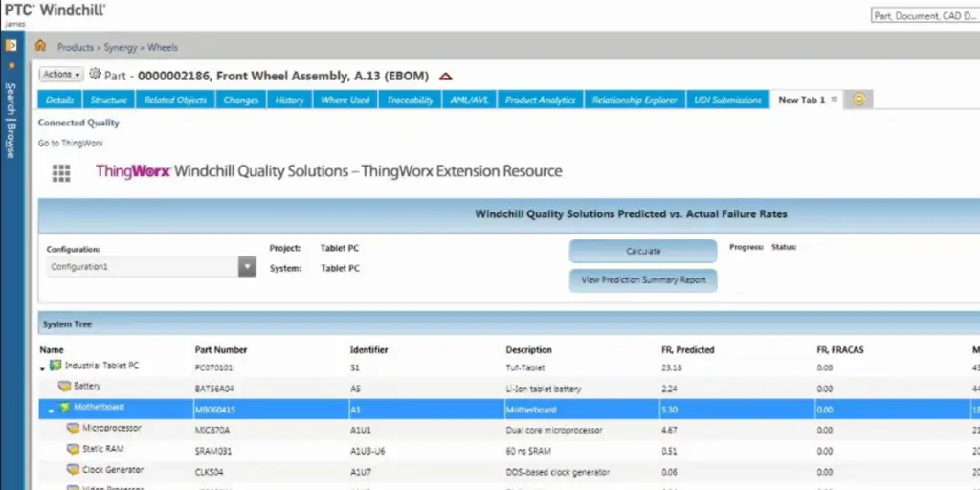This screenshot has width=980, height=490.
Task: Select the Static RAM tree row name
Action: click(103, 450)
